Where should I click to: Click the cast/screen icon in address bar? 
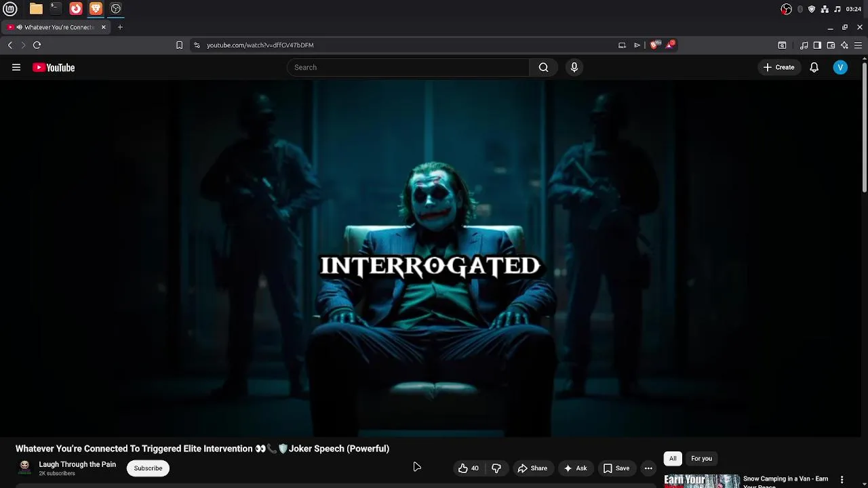pyautogui.click(x=622, y=45)
